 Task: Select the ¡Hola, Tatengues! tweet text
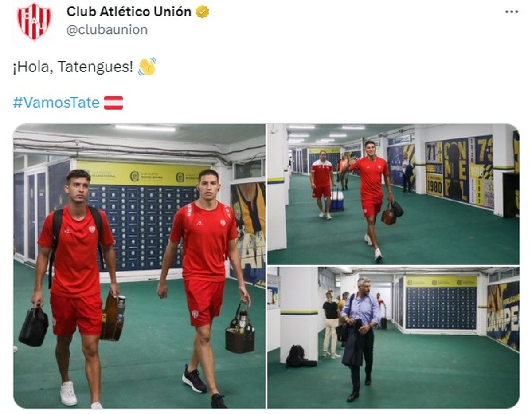point(73,67)
